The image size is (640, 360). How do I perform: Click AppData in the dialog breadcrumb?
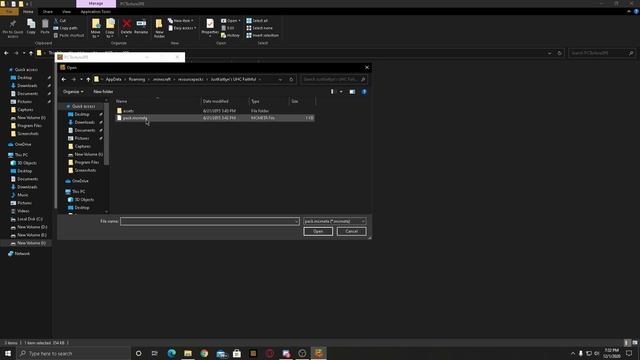[113, 80]
